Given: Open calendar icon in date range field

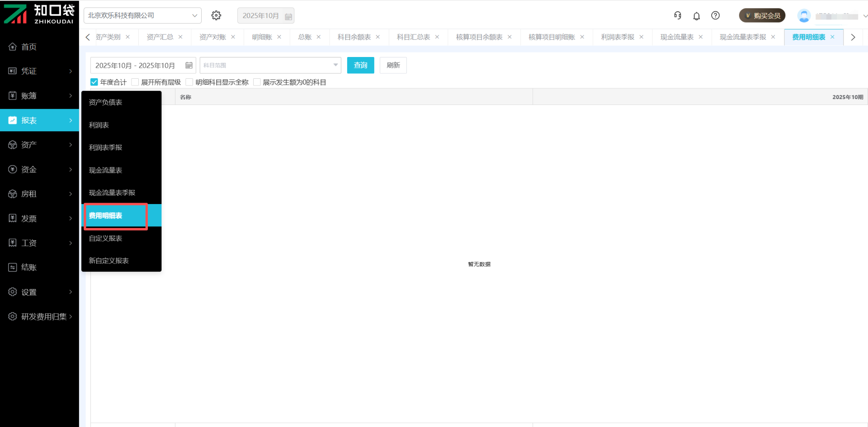Looking at the screenshot, I should click(189, 66).
